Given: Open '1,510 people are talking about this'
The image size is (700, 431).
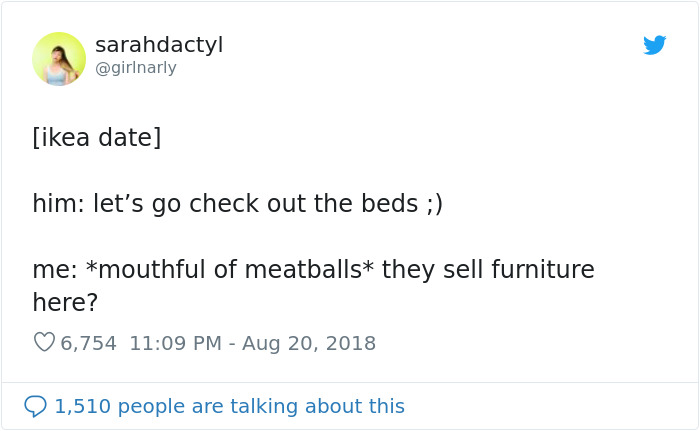Looking at the screenshot, I should (229, 406).
